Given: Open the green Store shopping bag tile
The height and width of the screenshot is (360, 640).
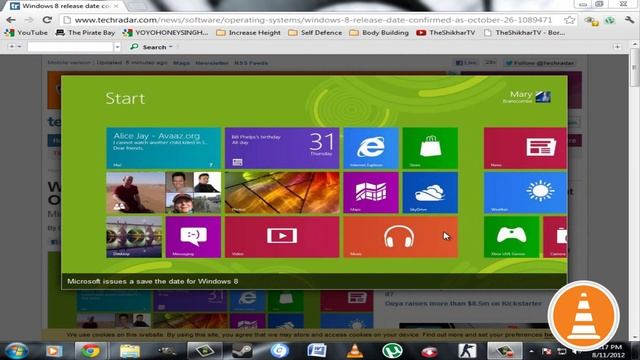Looking at the screenshot, I should (430, 148).
